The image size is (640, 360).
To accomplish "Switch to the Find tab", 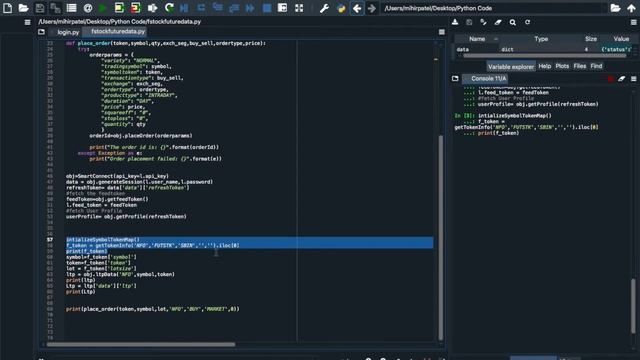I will pyautogui.click(x=596, y=66).
